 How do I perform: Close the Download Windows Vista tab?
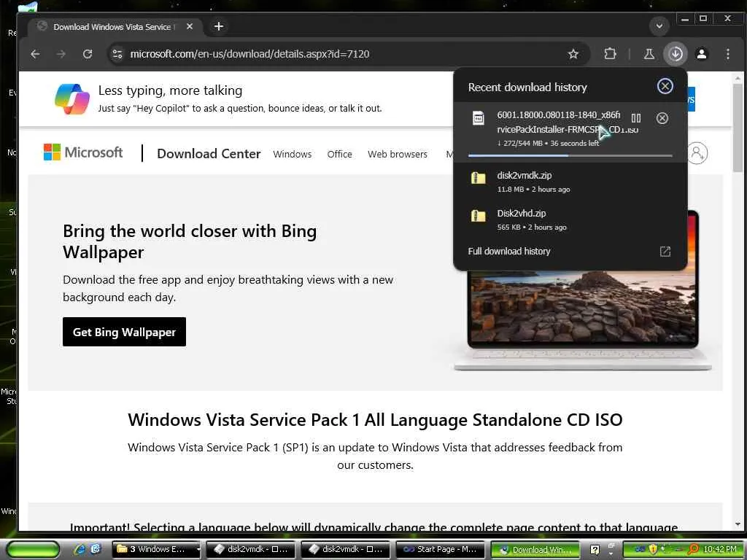coord(190,27)
